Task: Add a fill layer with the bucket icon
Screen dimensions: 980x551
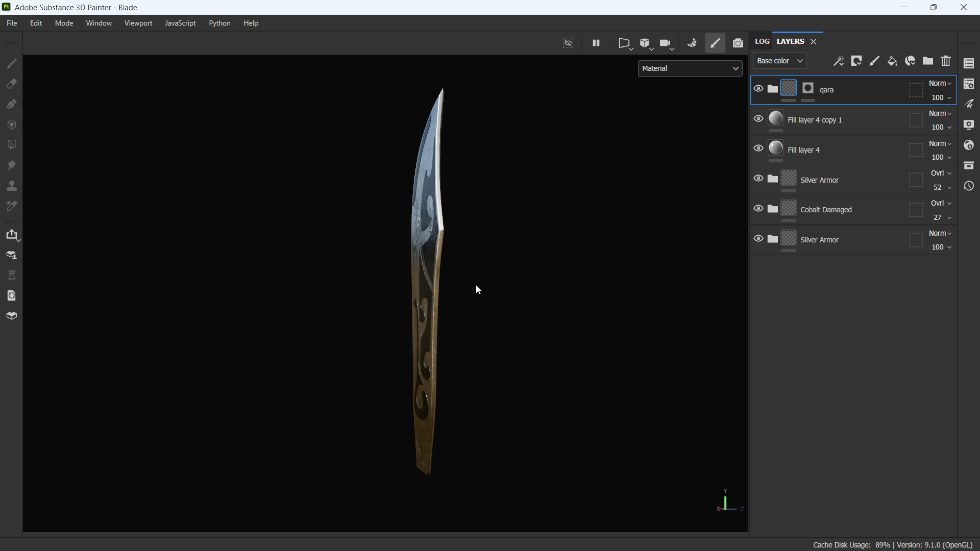Action: (892, 61)
